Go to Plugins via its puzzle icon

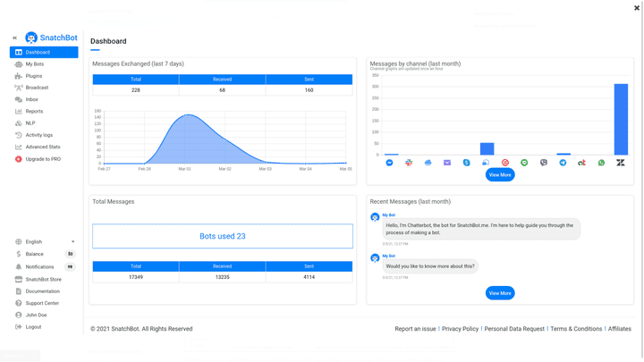[19, 76]
